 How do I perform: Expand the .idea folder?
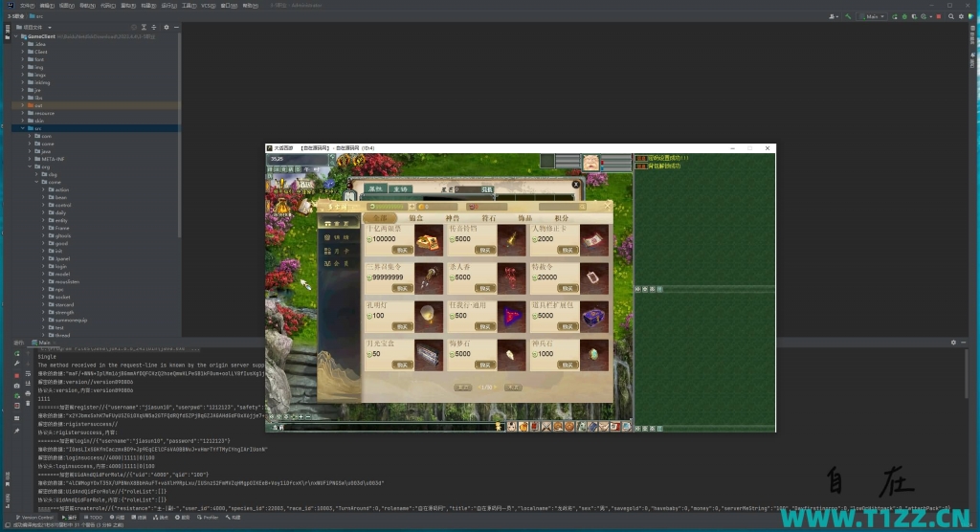pos(23,44)
